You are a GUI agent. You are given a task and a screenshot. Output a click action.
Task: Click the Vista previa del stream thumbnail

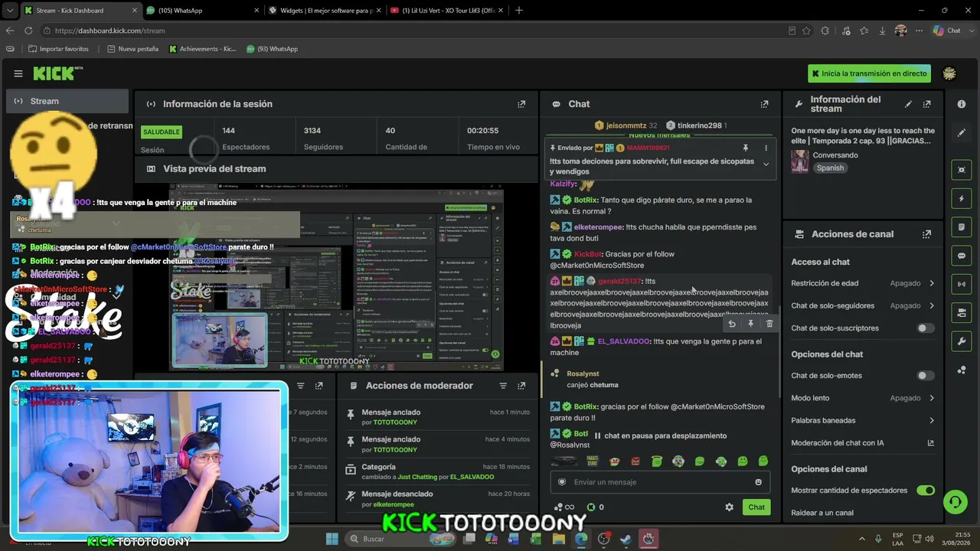click(336, 277)
